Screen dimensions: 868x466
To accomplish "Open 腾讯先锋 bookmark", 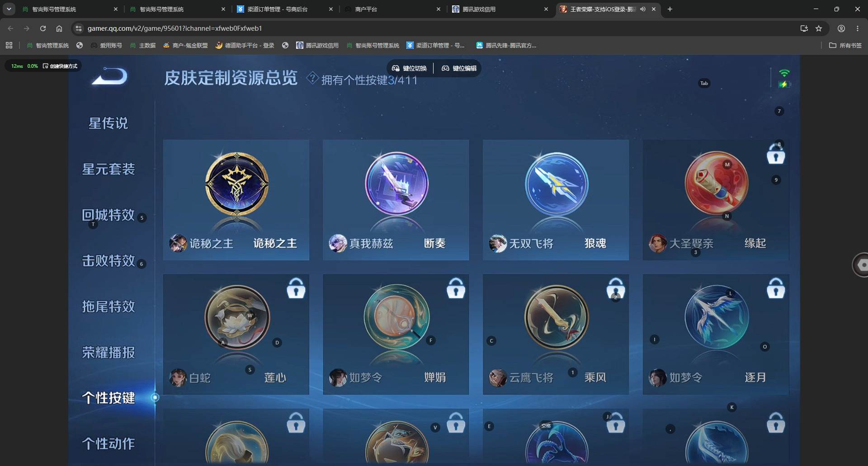I will 506,45.
